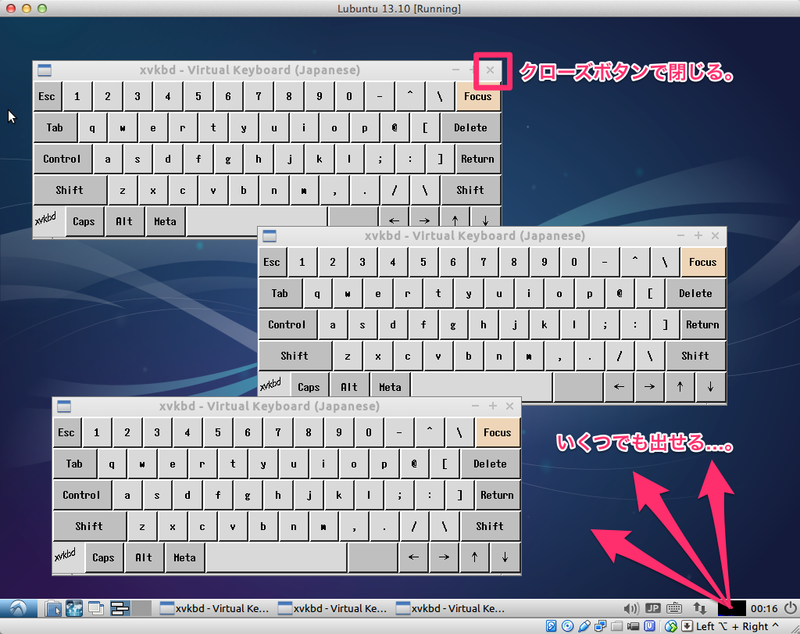The width and height of the screenshot is (800, 634).
Task: Toggle Meta on the right keyboard
Action: pyautogui.click(x=390, y=387)
